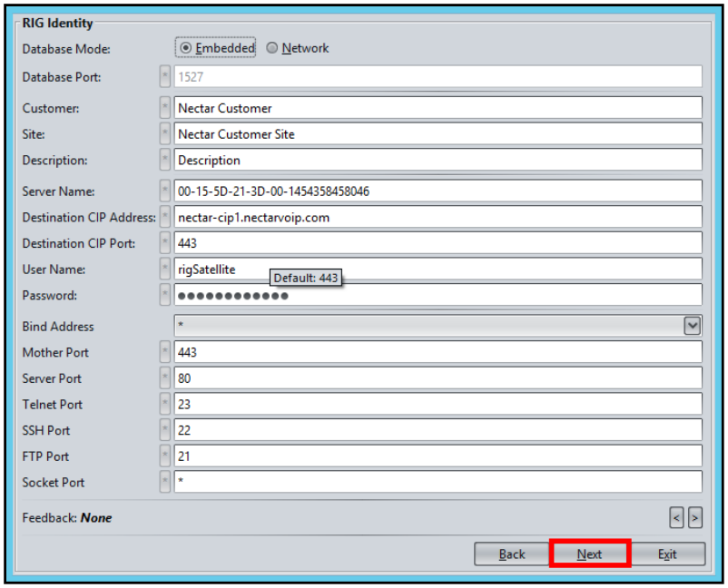Screen dimensions: 728x588
Task: Click the asterisk marker beside Telnet Port
Action: click(165, 404)
